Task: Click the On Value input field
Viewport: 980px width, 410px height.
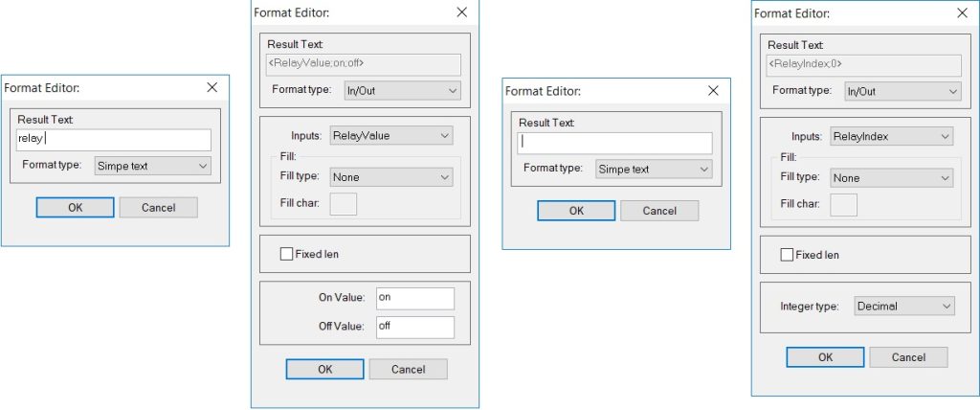Action: 415,299
